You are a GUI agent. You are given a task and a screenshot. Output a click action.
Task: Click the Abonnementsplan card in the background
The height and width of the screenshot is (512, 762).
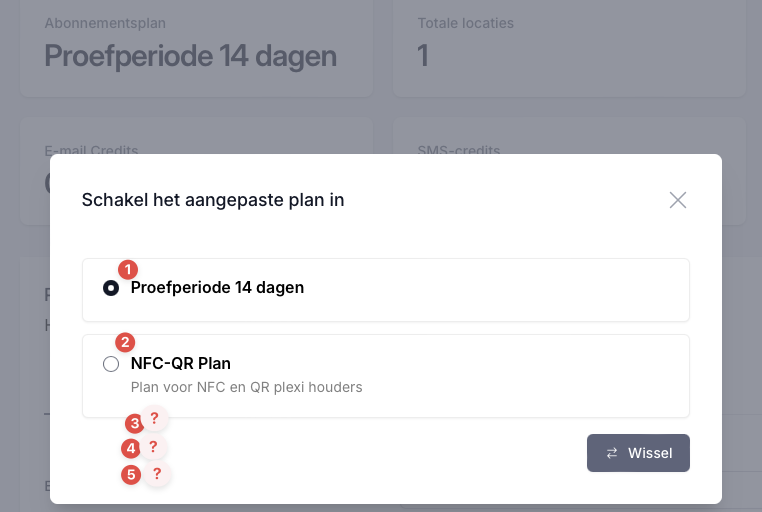point(196,48)
